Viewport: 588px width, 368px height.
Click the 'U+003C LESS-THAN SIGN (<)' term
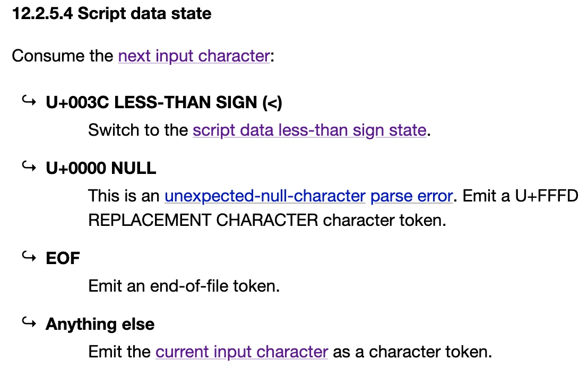pos(164,103)
